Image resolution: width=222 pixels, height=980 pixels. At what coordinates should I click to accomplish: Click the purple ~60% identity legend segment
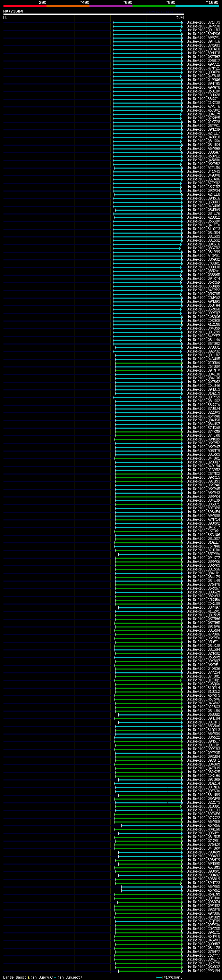click(x=111, y=6)
